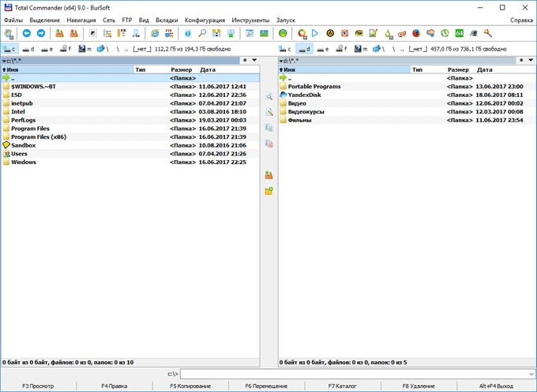537x392 pixels.
Task: Click the pack files (green arrow box) icon
Action: (59, 33)
